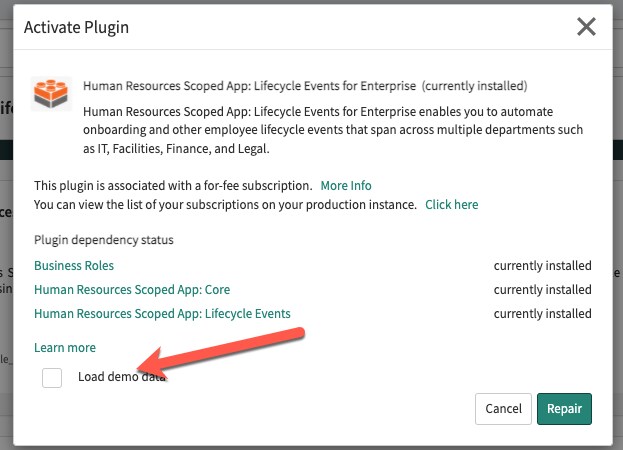Click the orange plugin brick icon

[x=51, y=94]
